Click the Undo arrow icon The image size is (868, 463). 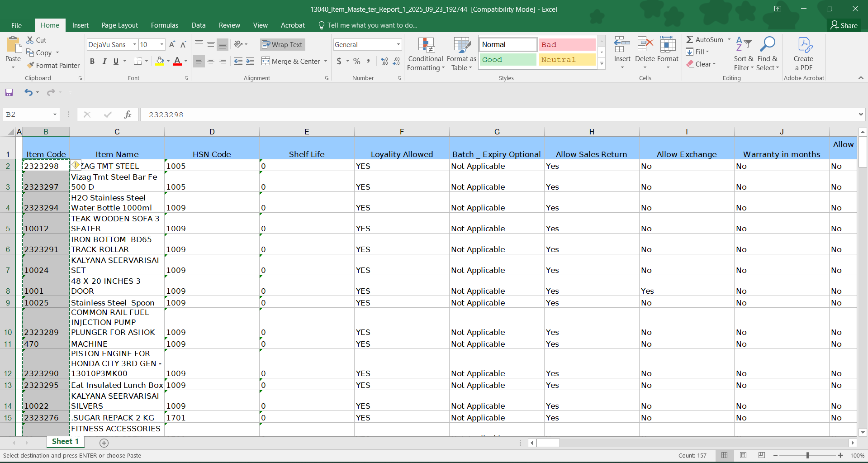(x=28, y=92)
